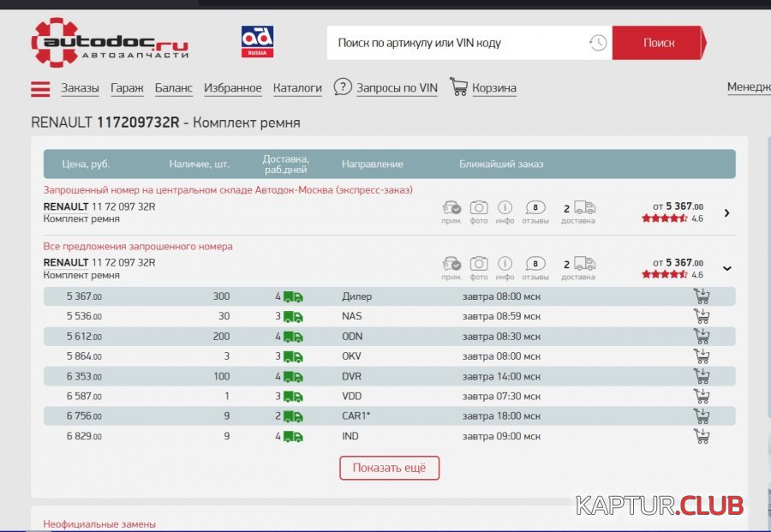Click the Все предложения запрошенного номера heading
The width and height of the screenshot is (771, 532).
point(138,247)
